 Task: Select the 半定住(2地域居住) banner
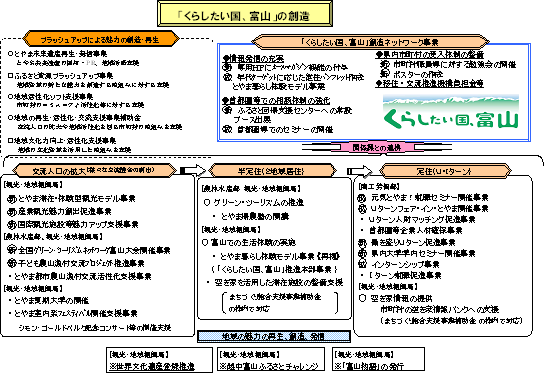(272, 171)
